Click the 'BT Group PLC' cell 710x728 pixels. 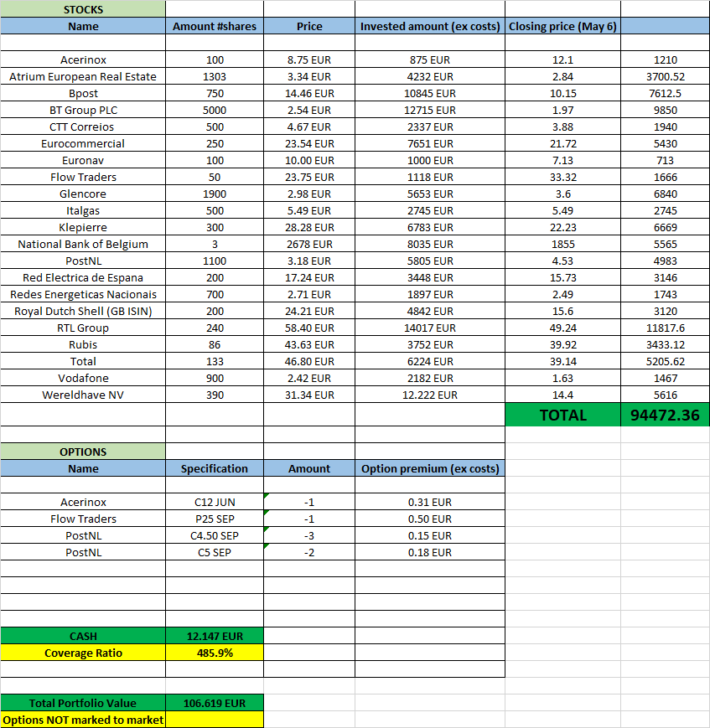[x=83, y=110]
